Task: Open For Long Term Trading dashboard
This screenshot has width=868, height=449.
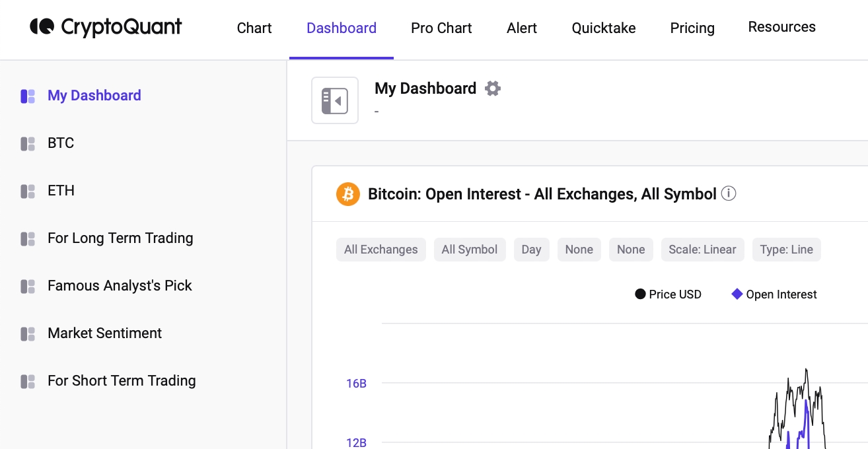Action: coord(120,238)
